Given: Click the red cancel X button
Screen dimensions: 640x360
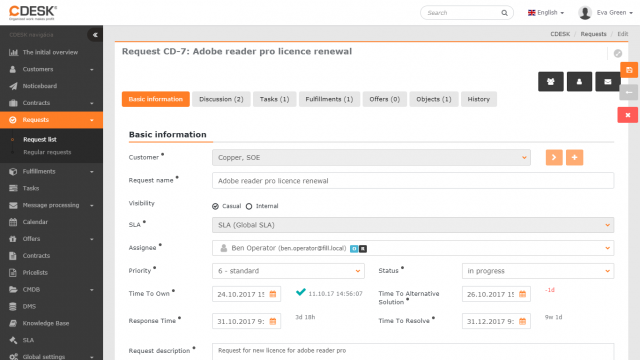Looking at the screenshot, I should tap(628, 115).
